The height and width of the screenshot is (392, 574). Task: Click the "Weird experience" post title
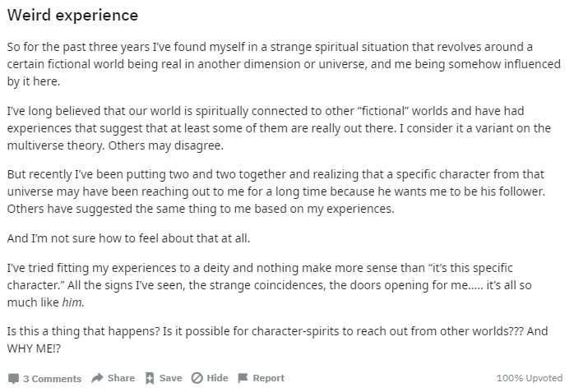tap(73, 16)
